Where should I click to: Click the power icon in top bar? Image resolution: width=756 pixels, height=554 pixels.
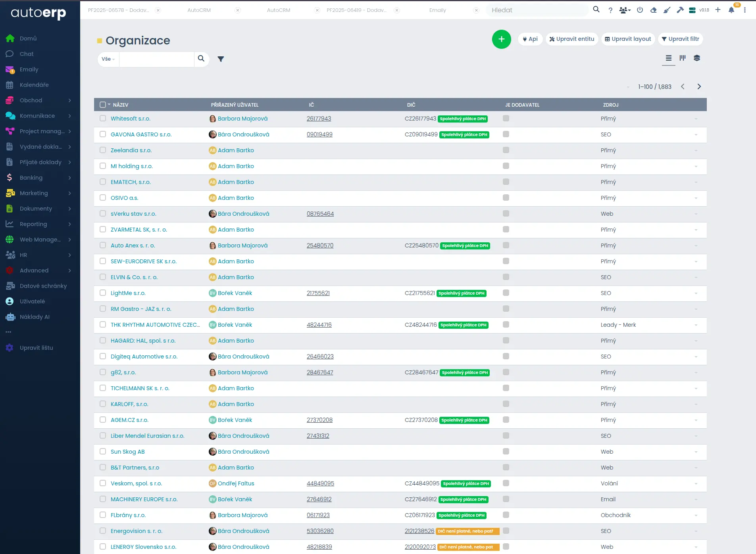[640, 10]
